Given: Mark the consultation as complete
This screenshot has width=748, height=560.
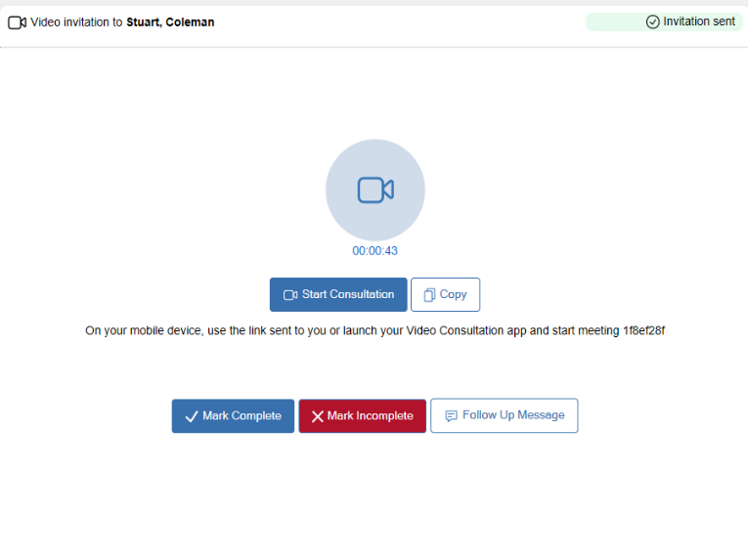Looking at the screenshot, I should pyautogui.click(x=233, y=415).
